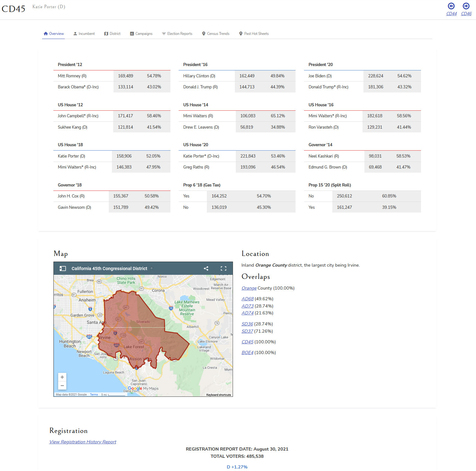476x471 pixels.
Task: Select the Election Reports tab
Action: click(x=177, y=34)
